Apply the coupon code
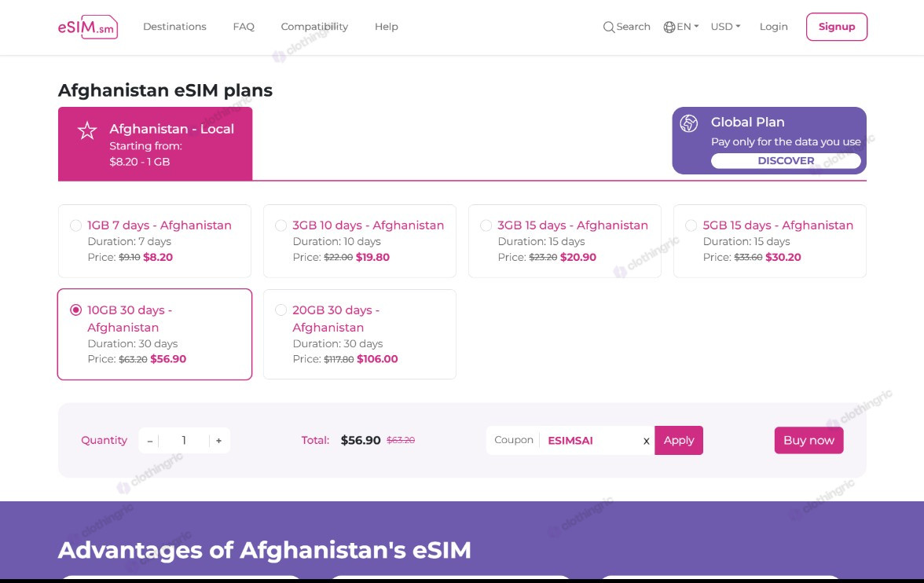This screenshot has height=583, width=924. point(679,440)
